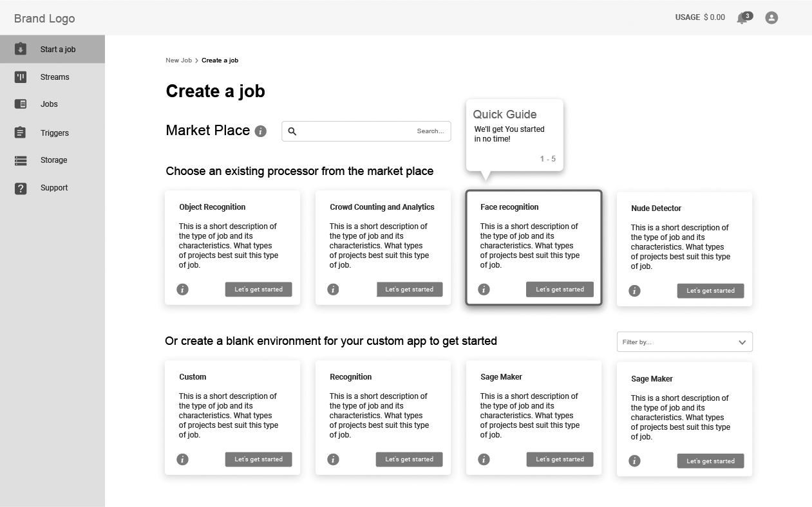Open the Jobs sidebar menu item
The width and height of the screenshot is (812, 507).
click(x=52, y=104)
